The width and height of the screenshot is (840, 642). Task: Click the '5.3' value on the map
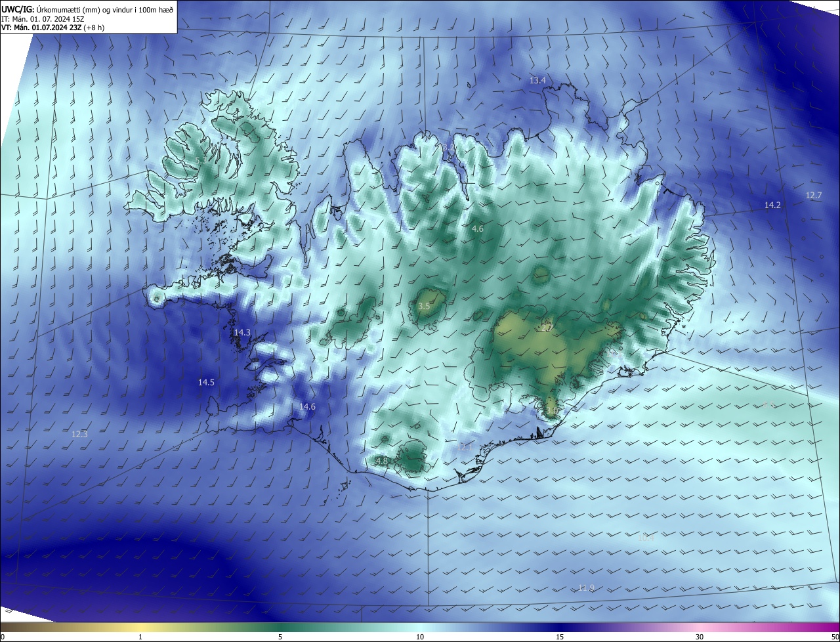point(201,160)
